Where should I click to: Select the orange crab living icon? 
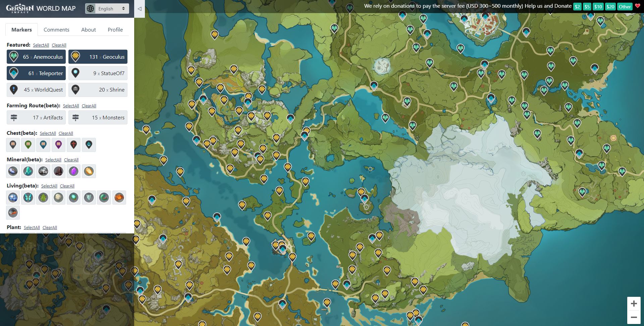point(119,198)
